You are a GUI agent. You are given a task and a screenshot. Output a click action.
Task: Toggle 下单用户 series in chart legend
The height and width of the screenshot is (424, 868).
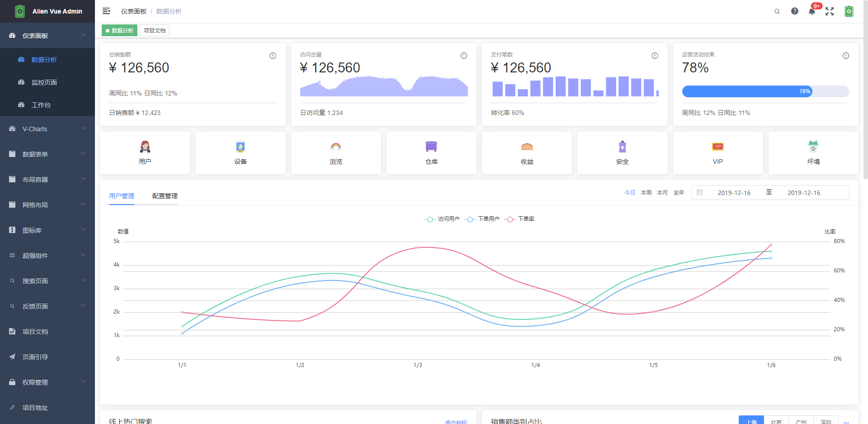pyautogui.click(x=482, y=219)
